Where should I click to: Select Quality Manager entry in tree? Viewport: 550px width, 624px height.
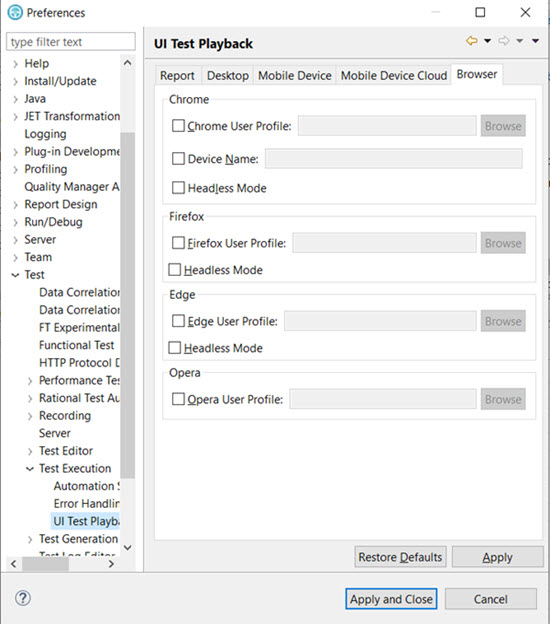(72, 187)
